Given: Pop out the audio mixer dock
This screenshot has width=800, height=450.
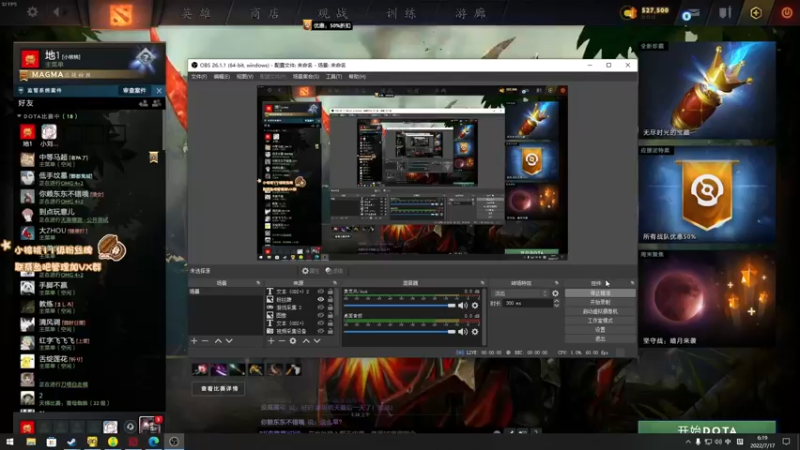Looking at the screenshot, I should click(x=482, y=283).
